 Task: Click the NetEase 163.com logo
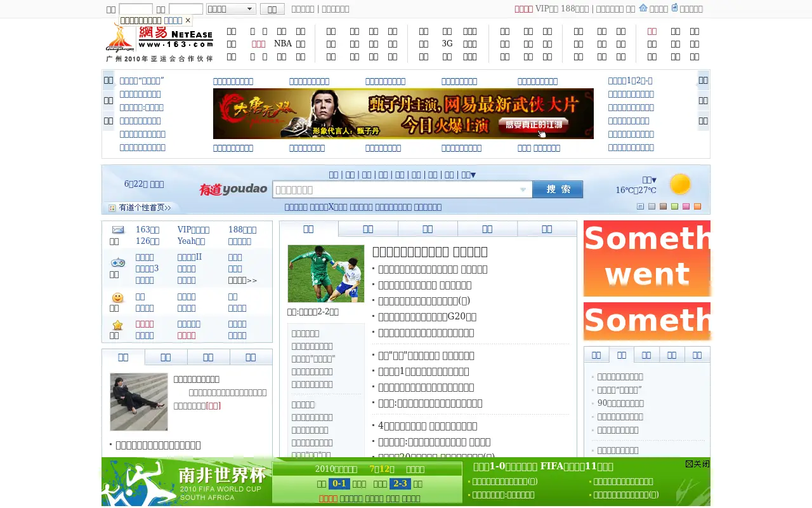(x=176, y=38)
